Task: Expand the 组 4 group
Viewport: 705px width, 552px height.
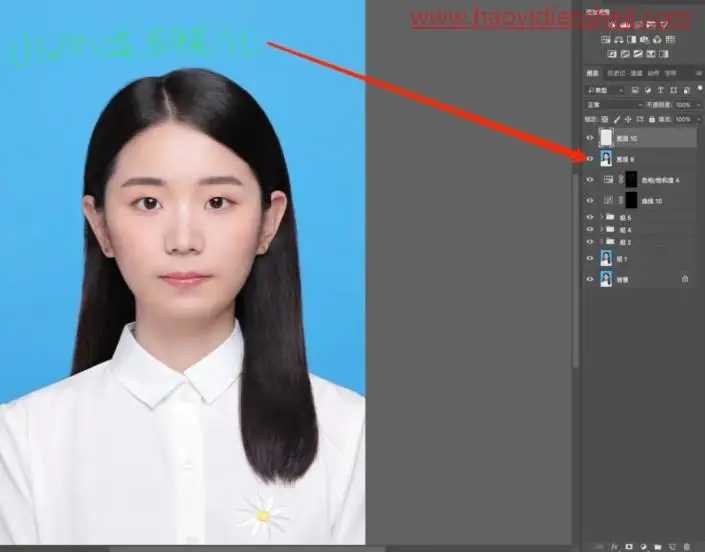Action: point(602,229)
